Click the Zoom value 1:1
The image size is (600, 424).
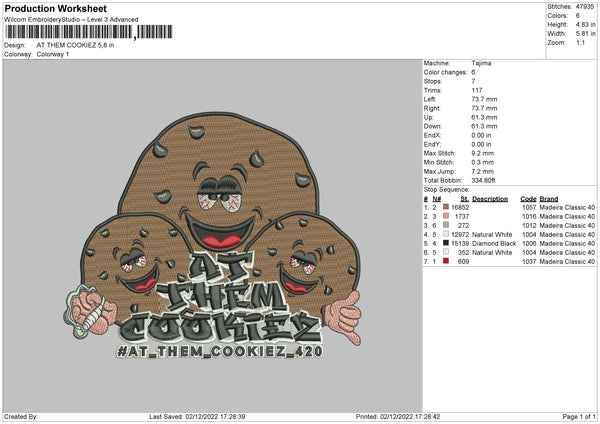tap(580, 43)
